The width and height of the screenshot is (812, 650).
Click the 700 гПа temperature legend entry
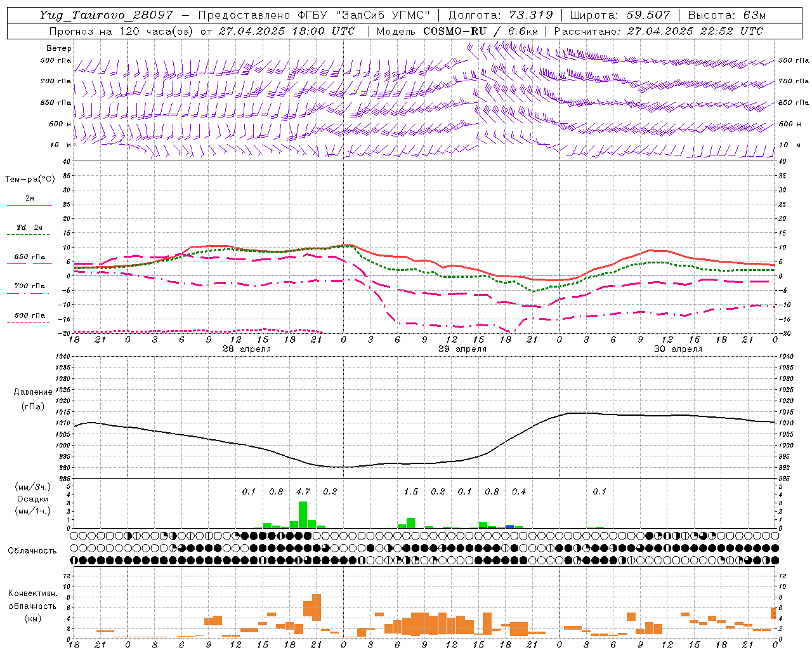click(30, 286)
